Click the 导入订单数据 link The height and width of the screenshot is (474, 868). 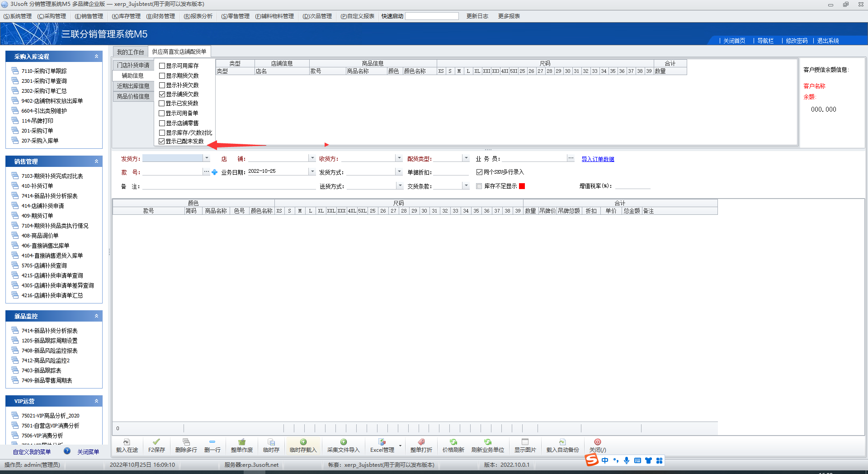pyautogui.click(x=598, y=159)
